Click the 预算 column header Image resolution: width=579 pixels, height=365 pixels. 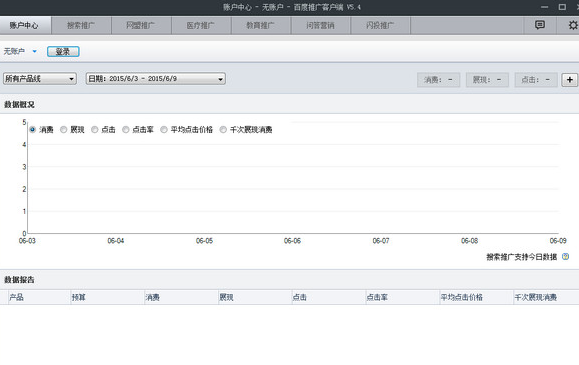pos(107,297)
